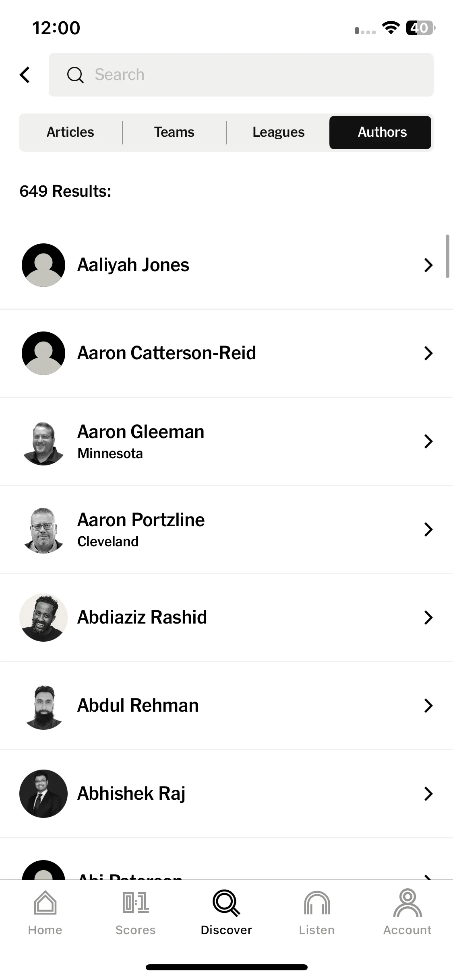The width and height of the screenshot is (453, 980).
Task: Open Abdul Rehman chevron arrow
Action: pos(428,706)
